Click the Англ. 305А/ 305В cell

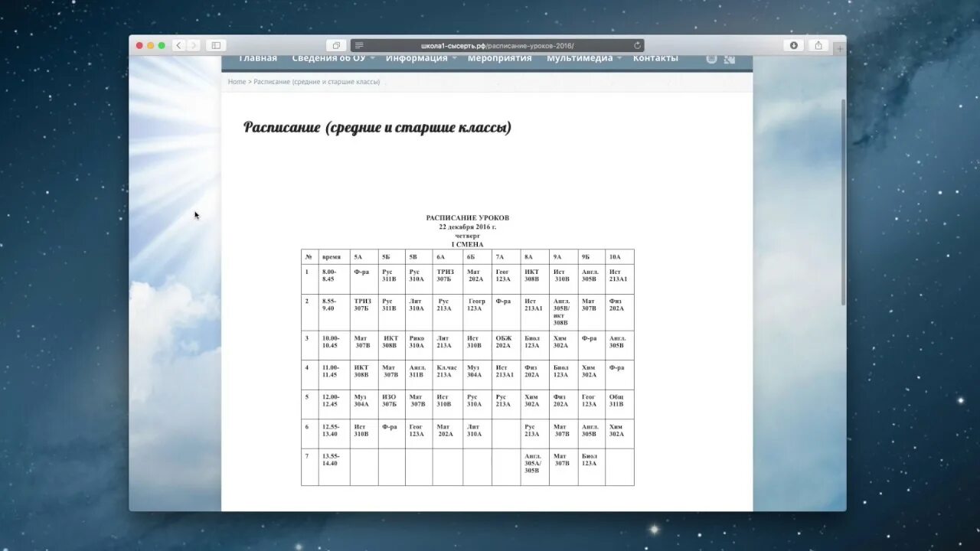point(535,467)
